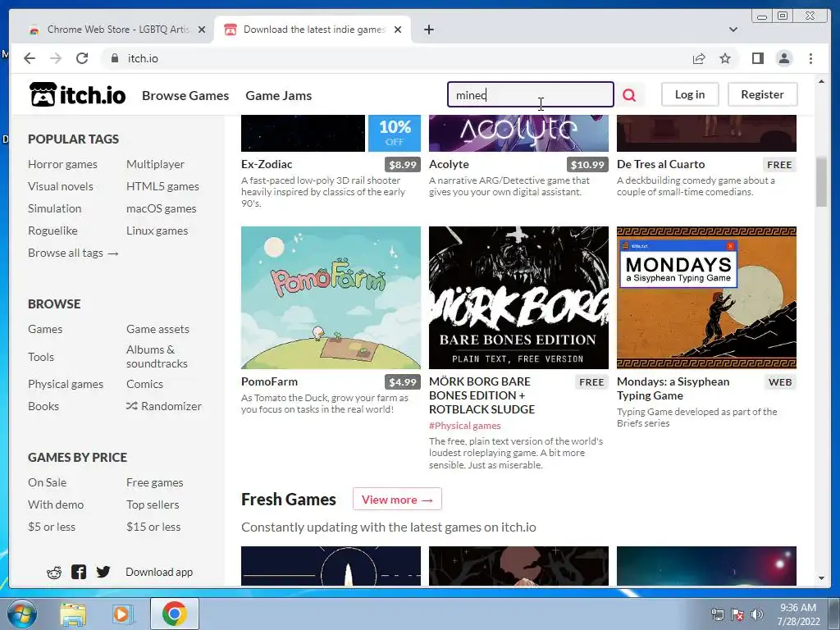
Task: Expand the tab search dropdown arrow
Action: pos(733,30)
